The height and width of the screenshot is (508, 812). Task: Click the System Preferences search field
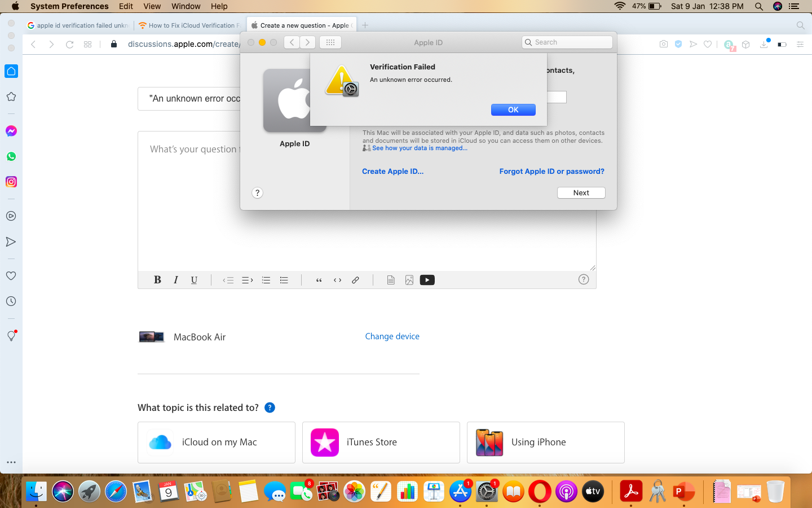click(567, 42)
